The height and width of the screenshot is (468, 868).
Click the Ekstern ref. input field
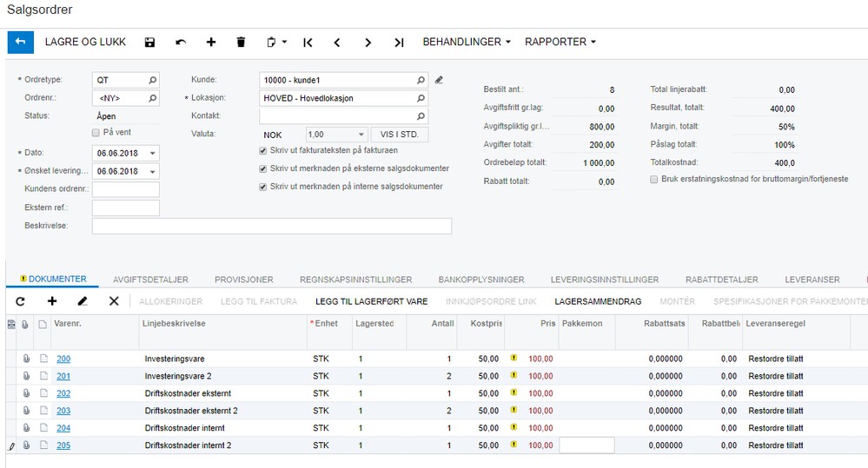(x=126, y=208)
